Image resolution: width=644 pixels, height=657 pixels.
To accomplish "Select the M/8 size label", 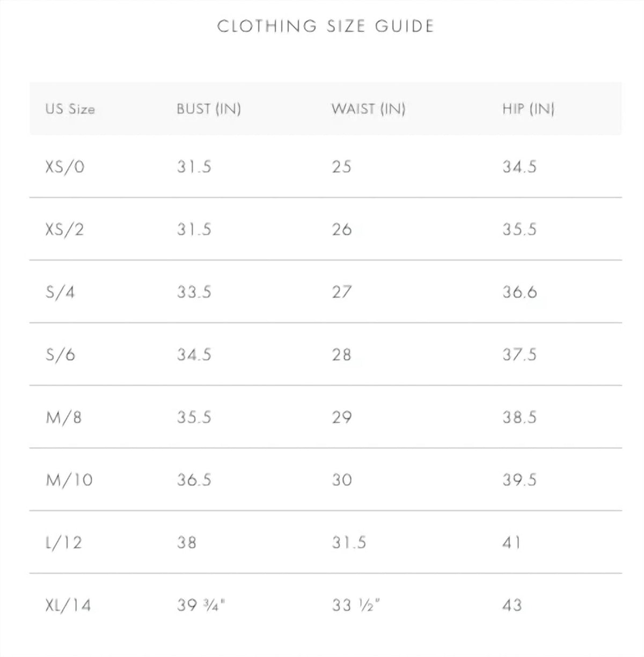I will click(x=64, y=417).
